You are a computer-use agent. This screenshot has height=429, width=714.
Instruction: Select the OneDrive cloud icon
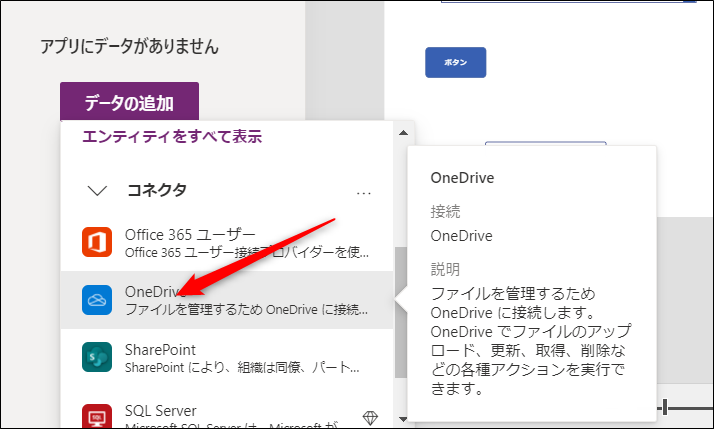97,300
